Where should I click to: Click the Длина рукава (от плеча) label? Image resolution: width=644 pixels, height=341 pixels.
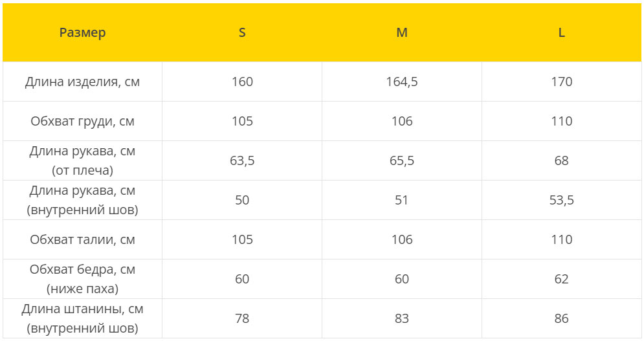point(83,160)
